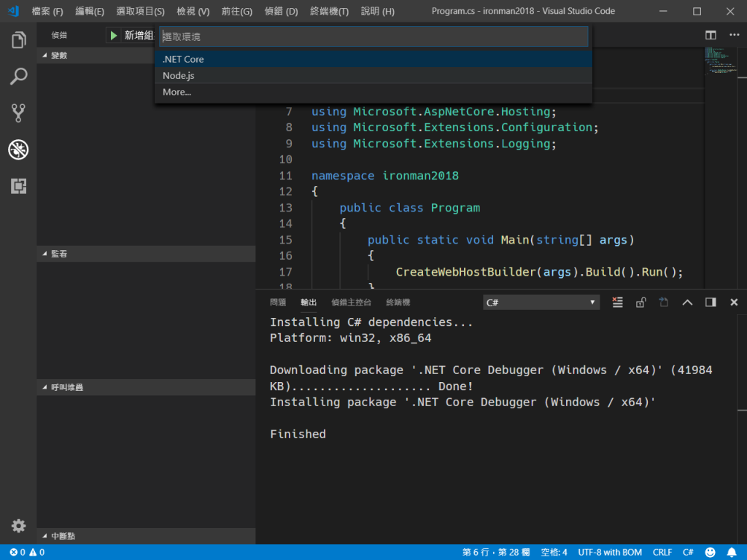Viewport: 747px width, 560px height.
Task: Open the feedback smiley icon
Action: [710, 552]
